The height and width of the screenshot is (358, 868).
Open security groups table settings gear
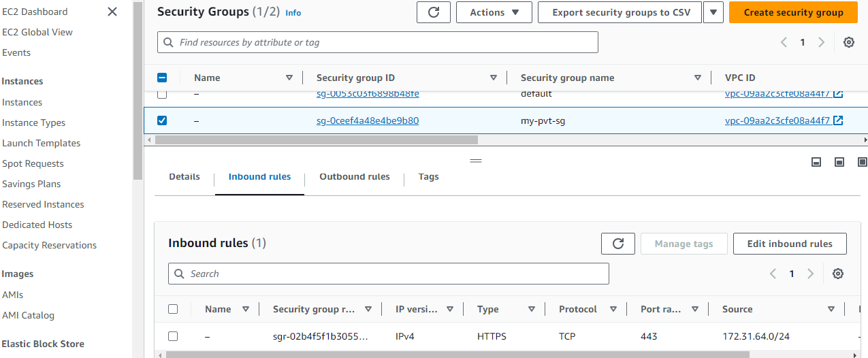click(848, 42)
